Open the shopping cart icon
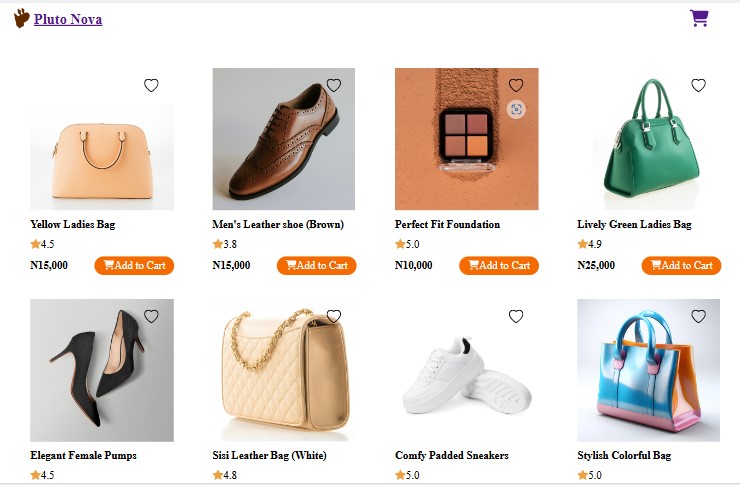 (699, 18)
